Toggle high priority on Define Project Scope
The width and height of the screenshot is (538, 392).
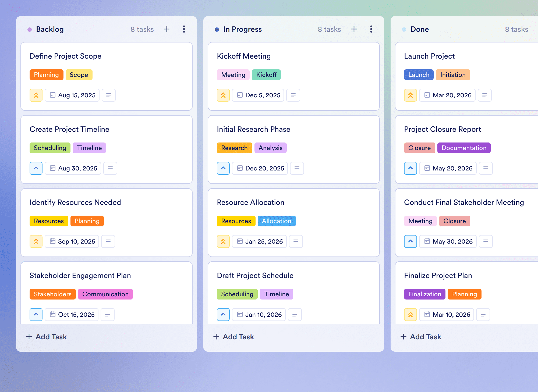(x=36, y=95)
